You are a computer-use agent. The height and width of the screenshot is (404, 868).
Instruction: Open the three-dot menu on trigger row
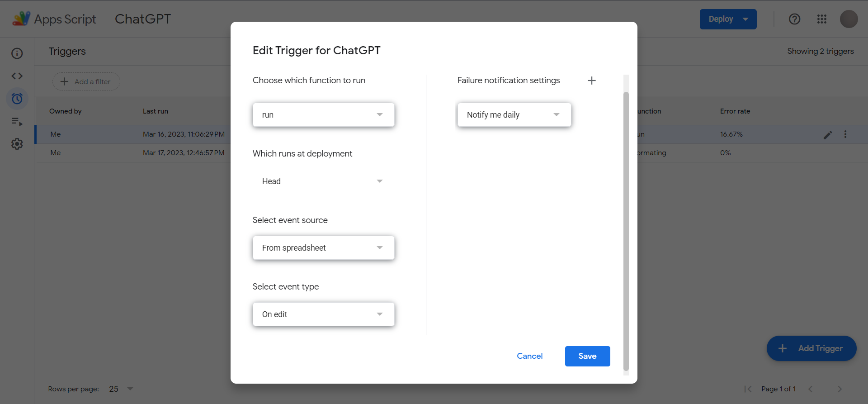pyautogui.click(x=845, y=134)
